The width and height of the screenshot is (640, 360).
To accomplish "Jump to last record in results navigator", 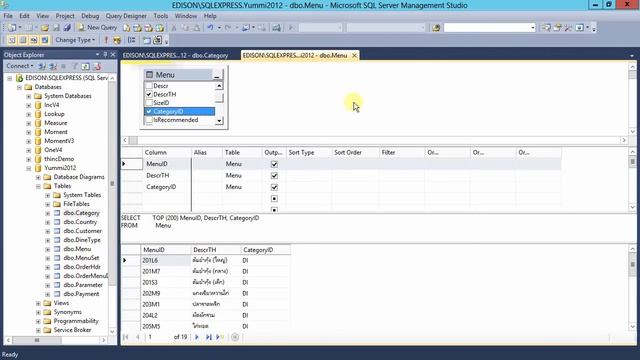I will (209, 337).
